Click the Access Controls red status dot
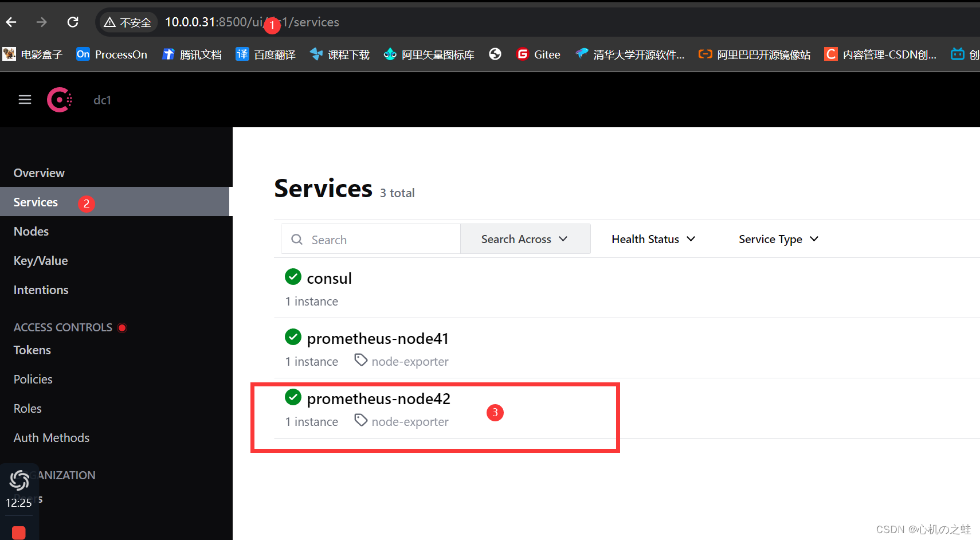This screenshot has height=540, width=980. 122,328
